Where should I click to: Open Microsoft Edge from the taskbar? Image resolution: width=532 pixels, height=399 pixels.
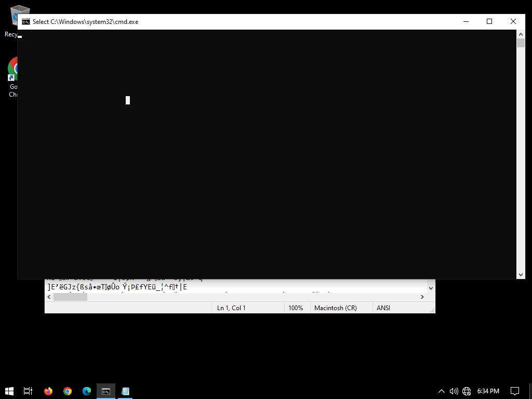[87, 391]
